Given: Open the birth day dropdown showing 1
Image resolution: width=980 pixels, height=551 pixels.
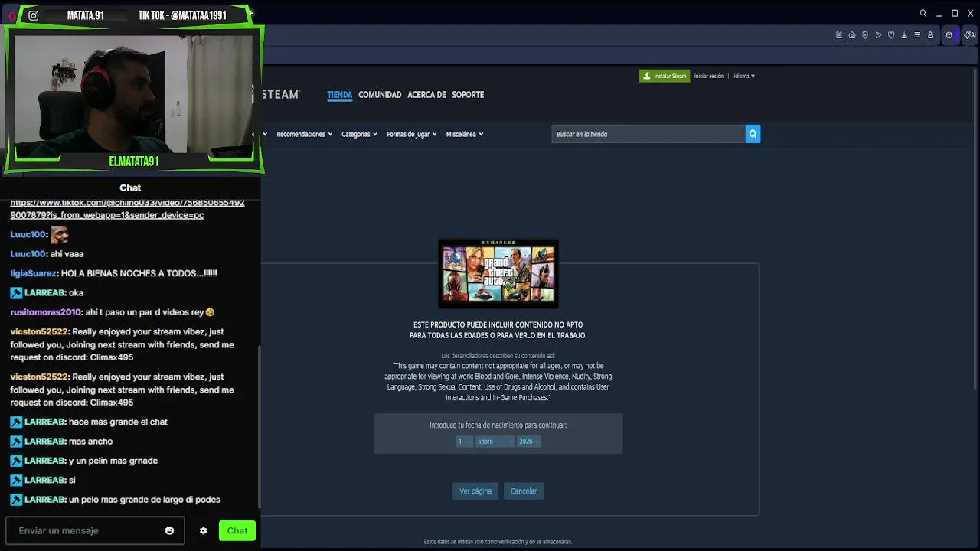Looking at the screenshot, I should point(464,442).
